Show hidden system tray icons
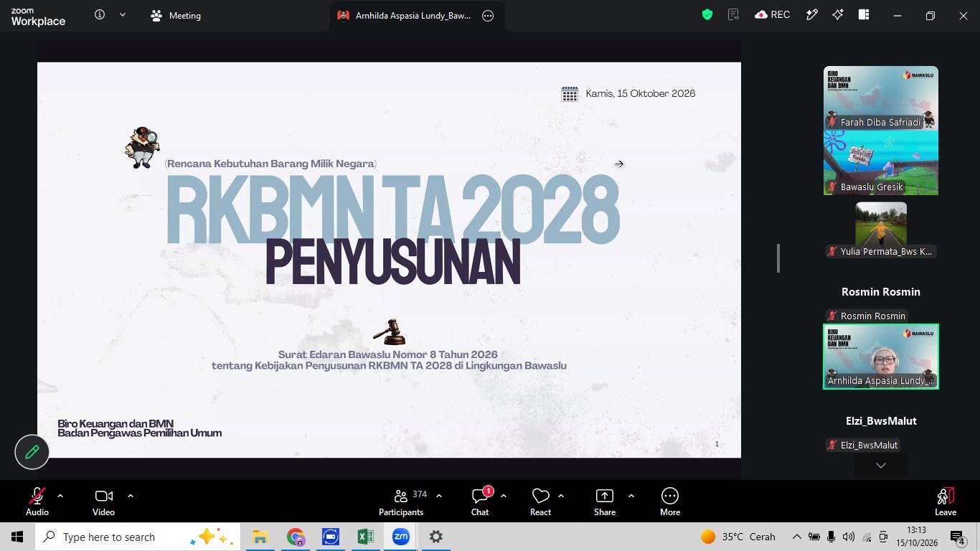This screenshot has width=980, height=551. tap(796, 537)
